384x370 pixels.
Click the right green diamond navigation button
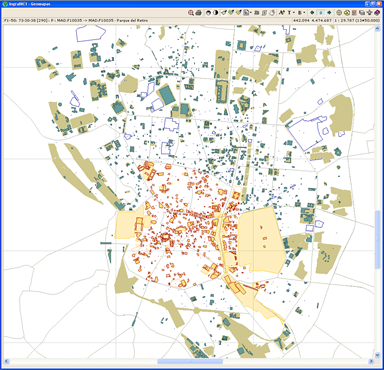[x=329, y=13]
